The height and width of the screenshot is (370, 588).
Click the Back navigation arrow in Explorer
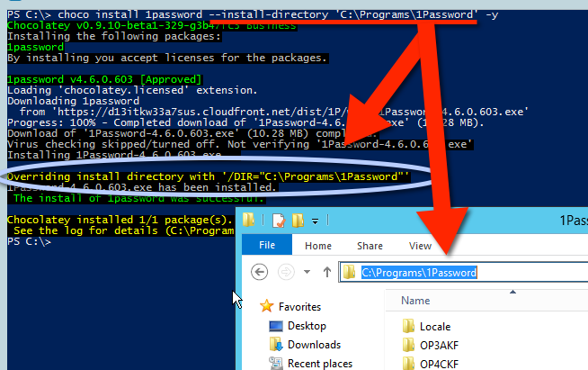tap(260, 272)
